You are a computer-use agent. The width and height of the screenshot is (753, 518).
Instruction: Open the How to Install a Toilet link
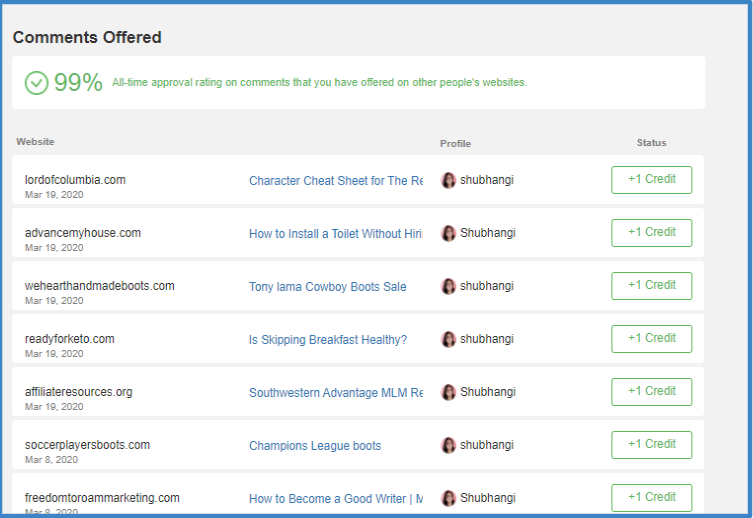[336, 234]
